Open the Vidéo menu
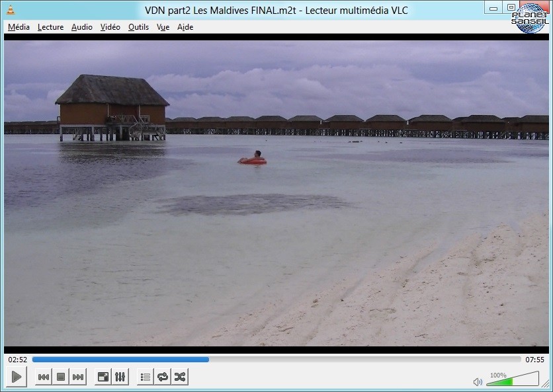 [110, 27]
